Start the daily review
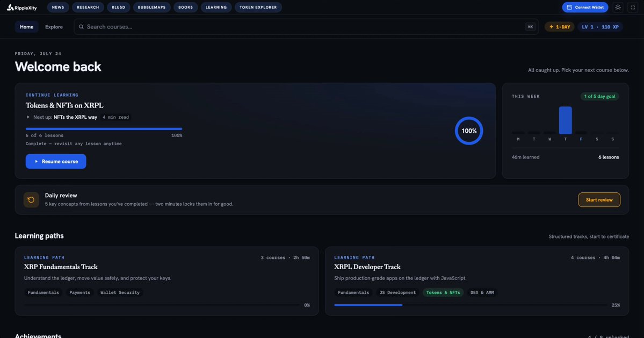This screenshot has height=338, width=644. [x=599, y=199]
